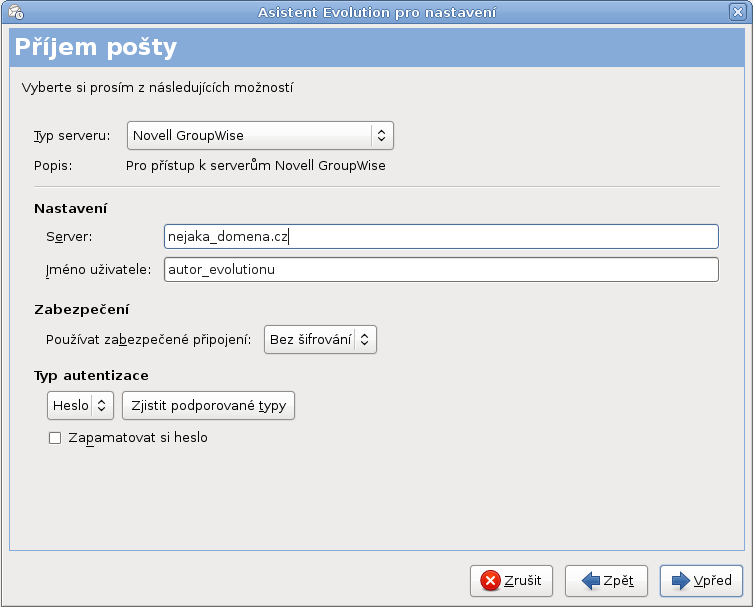This screenshot has height=607, width=753.
Task: Click the Příjem pošty heading
Action: tap(96, 47)
